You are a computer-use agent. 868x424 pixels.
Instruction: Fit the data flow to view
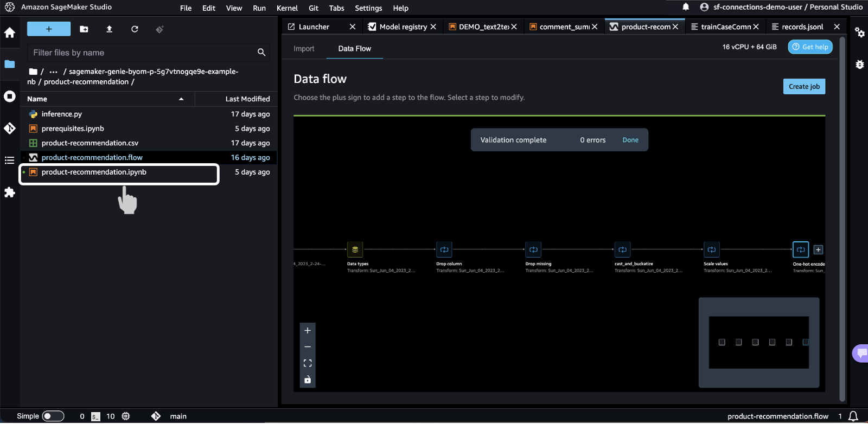(x=308, y=363)
